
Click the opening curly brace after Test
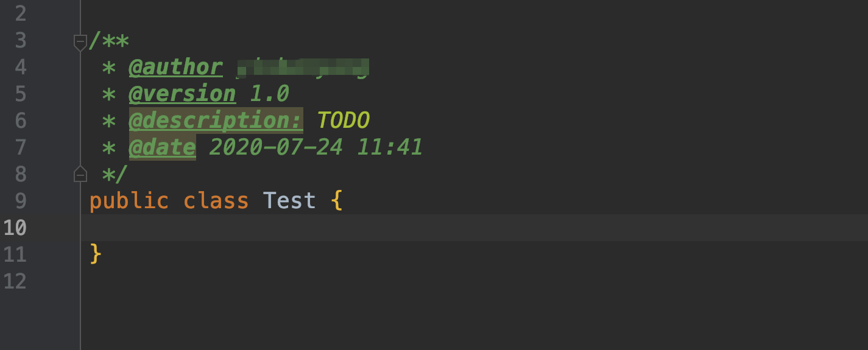[x=337, y=201]
